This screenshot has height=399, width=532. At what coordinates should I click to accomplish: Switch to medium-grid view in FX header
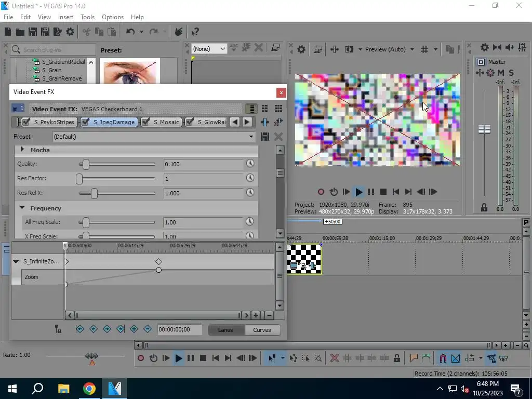(264, 109)
